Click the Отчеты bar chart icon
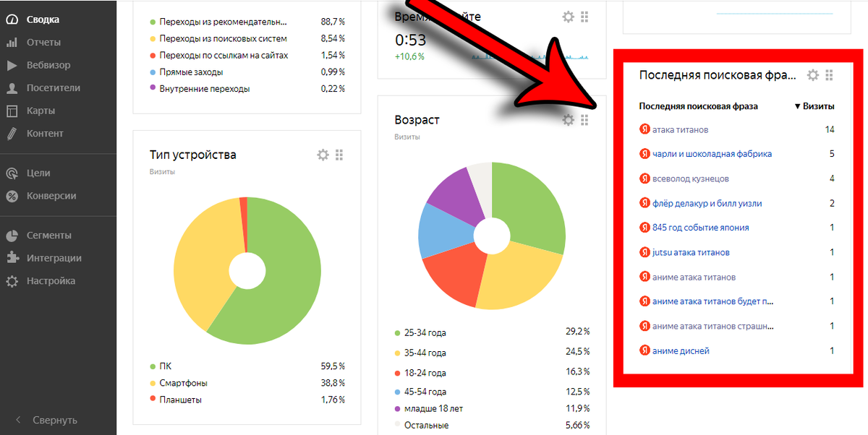The width and height of the screenshot is (868, 435). (x=12, y=43)
